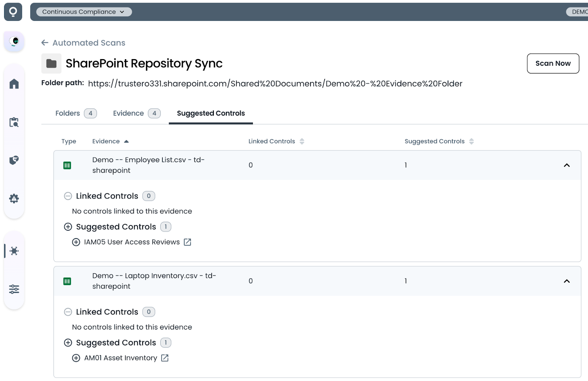This screenshot has width=588, height=381.
Task: Collapse Linked Controls under Laptop Inventory.csv
Action: pos(68,312)
